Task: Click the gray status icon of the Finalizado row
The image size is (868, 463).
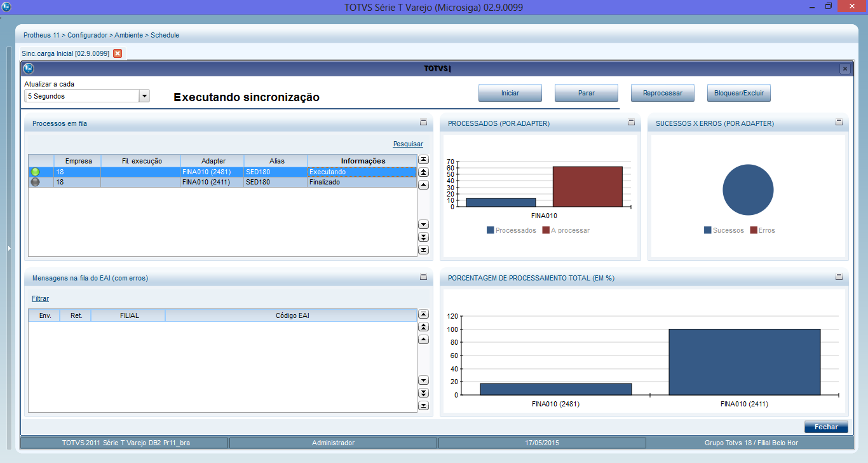Action: coord(35,182)
